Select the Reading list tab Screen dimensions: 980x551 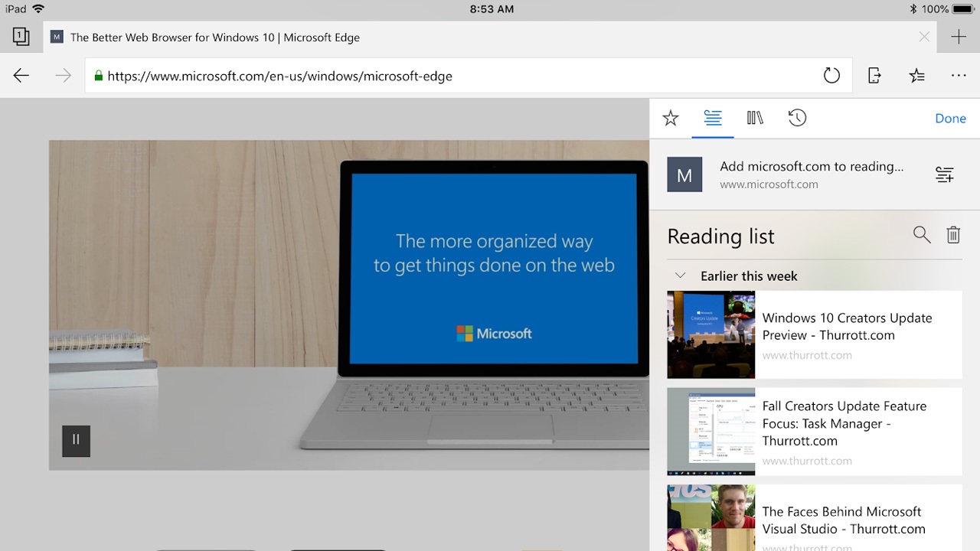click(713, 118)
